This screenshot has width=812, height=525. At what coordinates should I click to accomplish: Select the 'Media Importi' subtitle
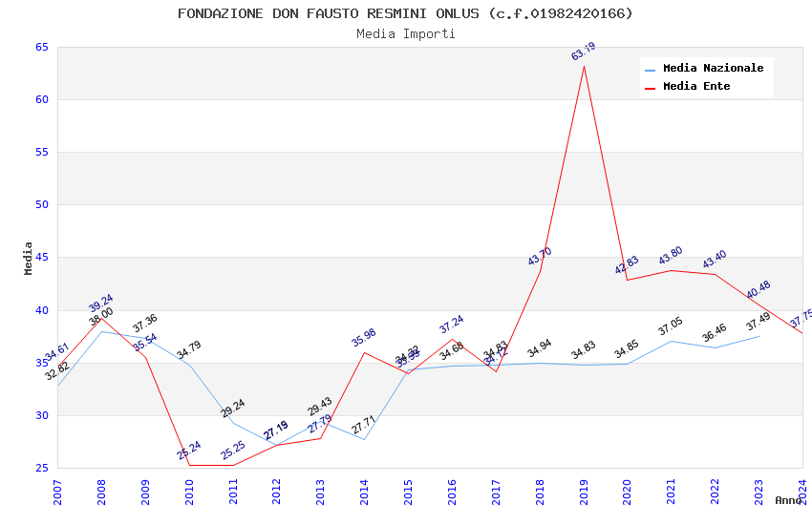(x=405, y=34)
